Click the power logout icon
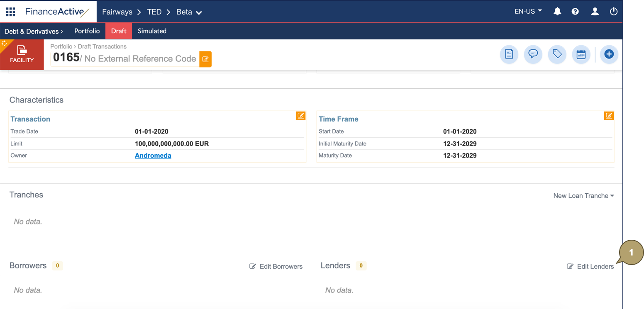Screen dimensions: 644x309 coord(614,12)
